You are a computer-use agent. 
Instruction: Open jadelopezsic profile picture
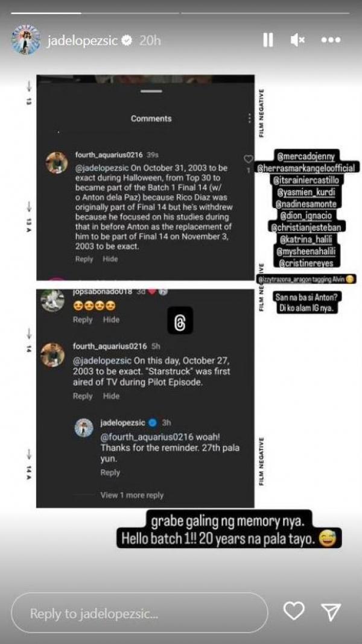pos(26,40)
